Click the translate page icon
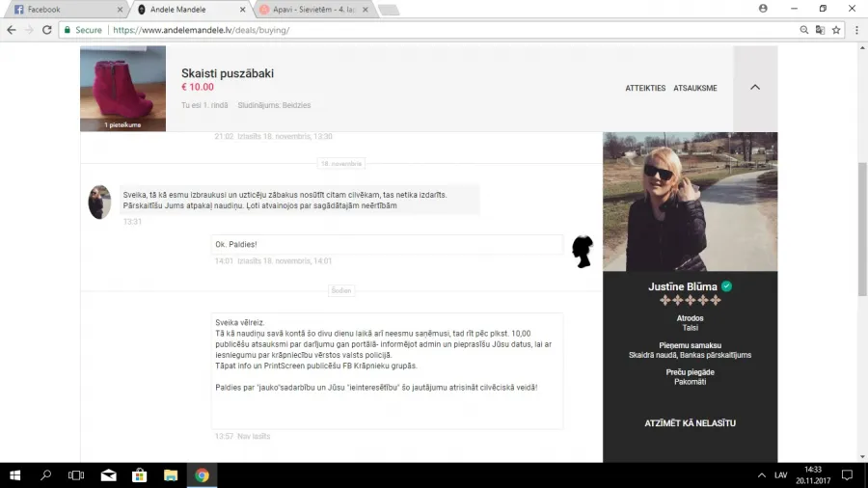Screen dimensions: 868x488 [820, 30]
